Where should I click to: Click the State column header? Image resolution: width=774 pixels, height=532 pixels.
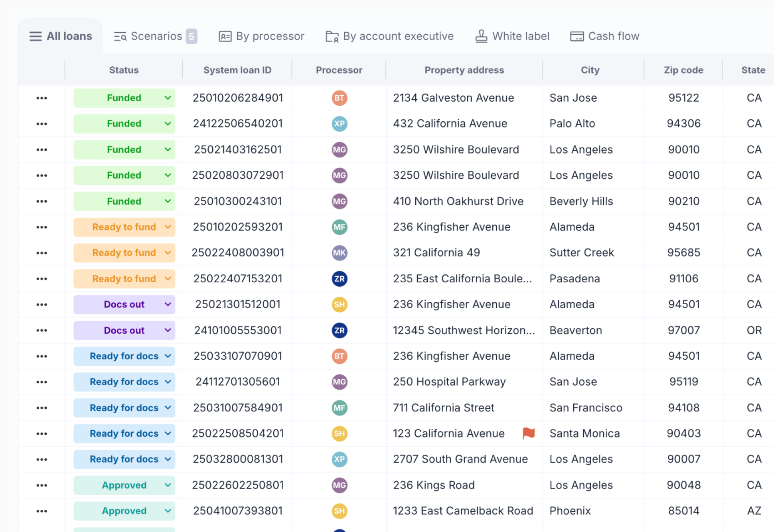[x=753, y=70]
